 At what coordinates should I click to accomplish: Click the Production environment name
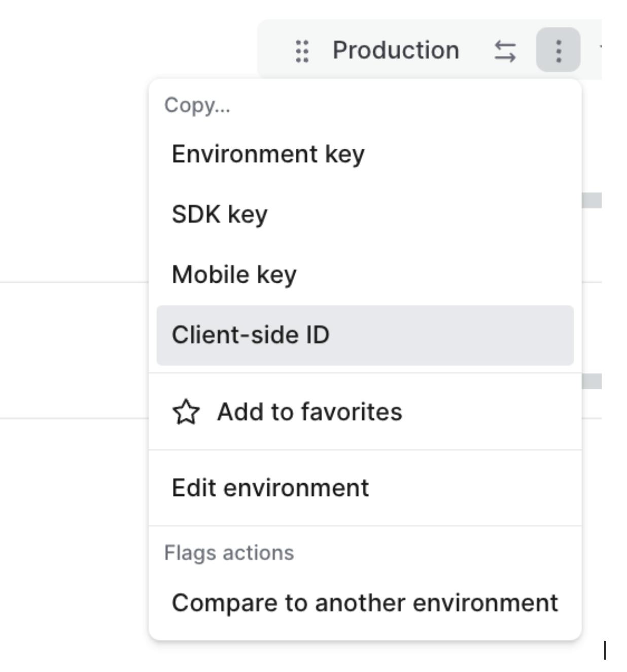pyautogui.click(x=396, y=50)
